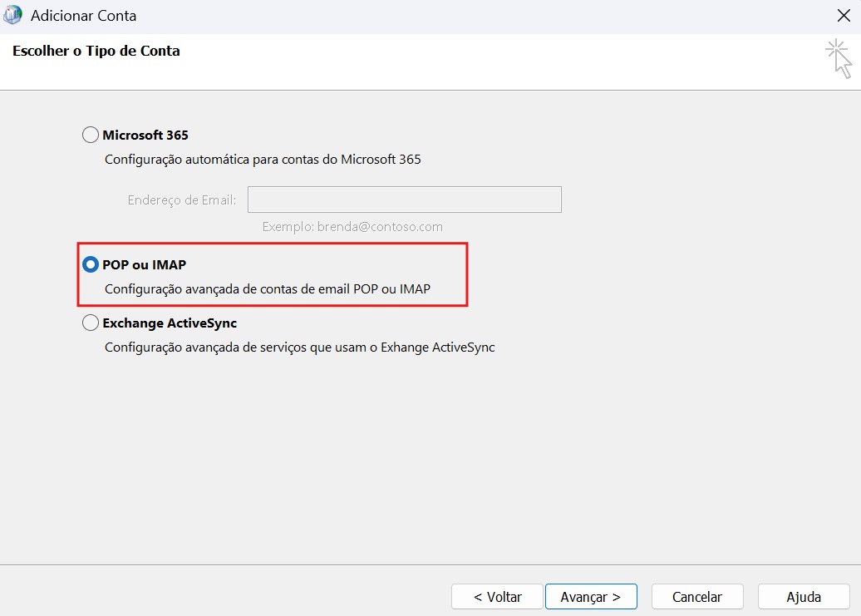Open help with the Ajuda button
The height and width of the screenshot is (616, 861).
(x=804, y=597)
